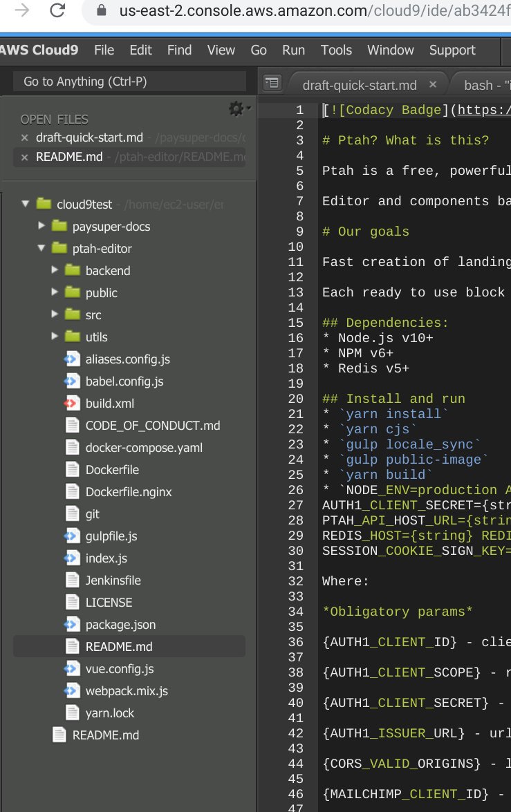Screen dimensions: 511x812
Task: Click the gulpfile.js file icon
Action: click(72, 536)
